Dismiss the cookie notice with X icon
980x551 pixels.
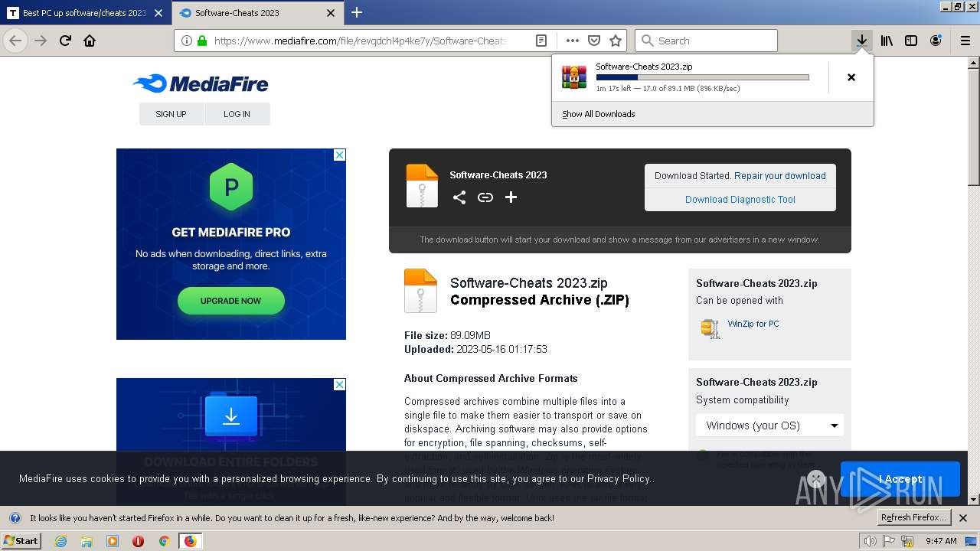click(x=815, y=479)
